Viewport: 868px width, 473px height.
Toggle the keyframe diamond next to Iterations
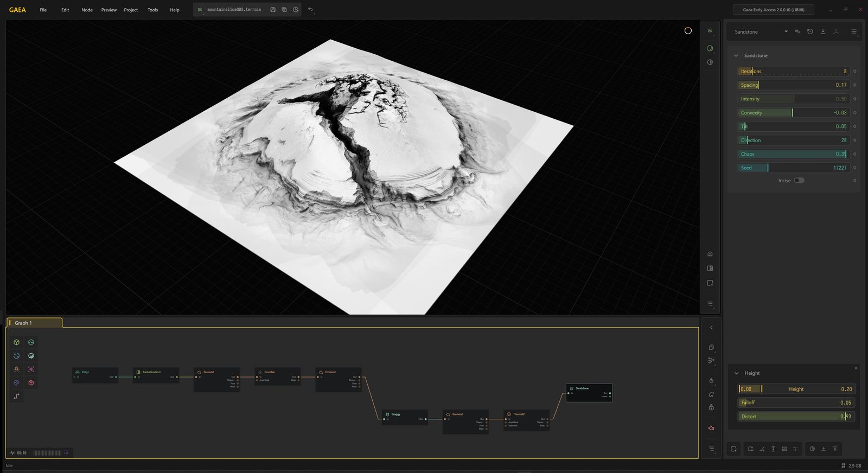855,72
